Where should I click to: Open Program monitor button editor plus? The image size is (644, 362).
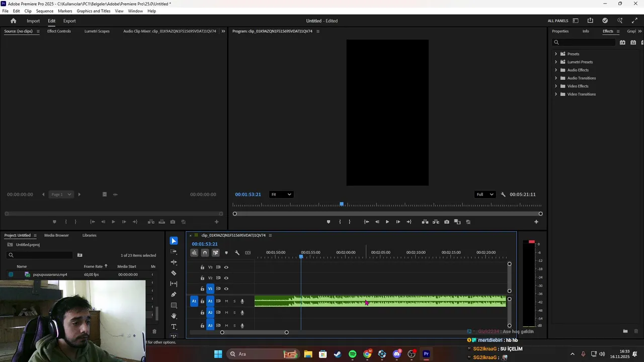pos(536,222)
